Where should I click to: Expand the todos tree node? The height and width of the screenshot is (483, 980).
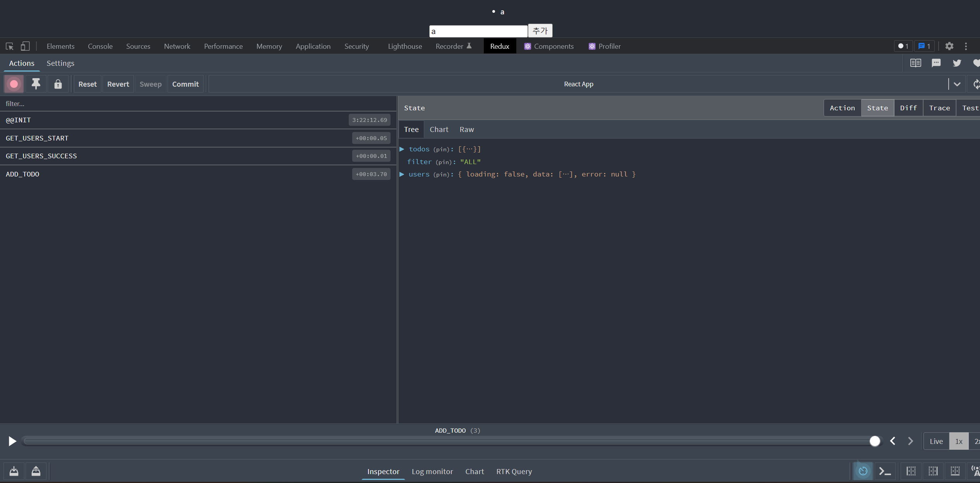402,149
